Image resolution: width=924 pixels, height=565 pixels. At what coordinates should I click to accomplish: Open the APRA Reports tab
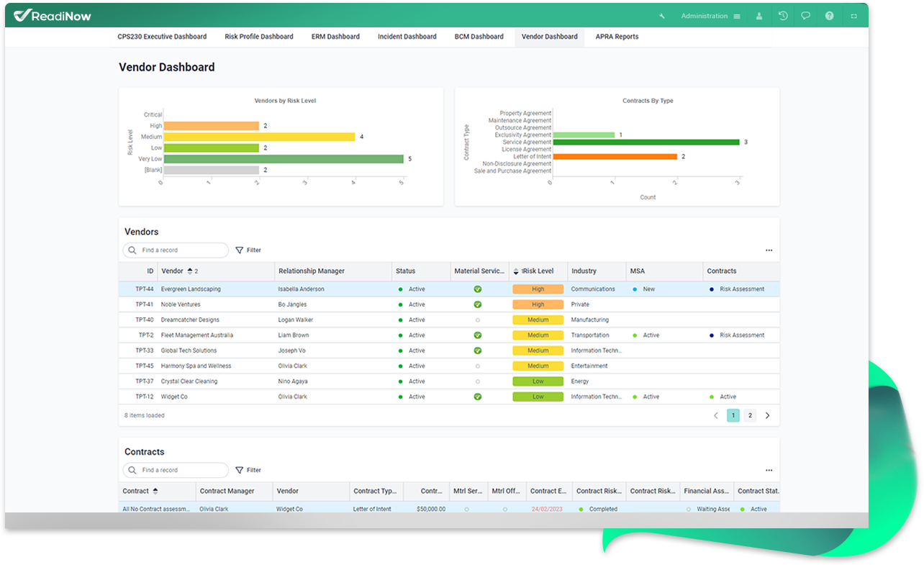pos(617,37)
